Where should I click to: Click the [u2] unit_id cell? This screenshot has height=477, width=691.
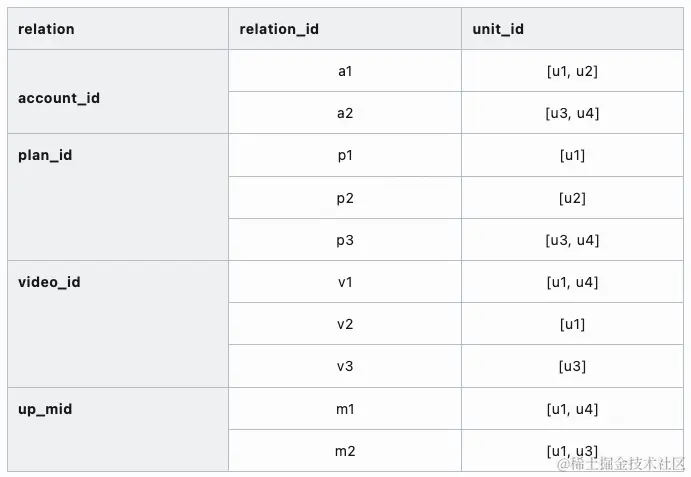(572, 198)
